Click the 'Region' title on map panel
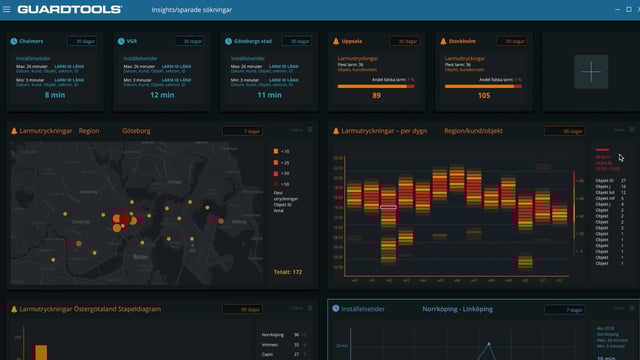The width and height of the screenshot is (640, 360). [x=89, y=131]
